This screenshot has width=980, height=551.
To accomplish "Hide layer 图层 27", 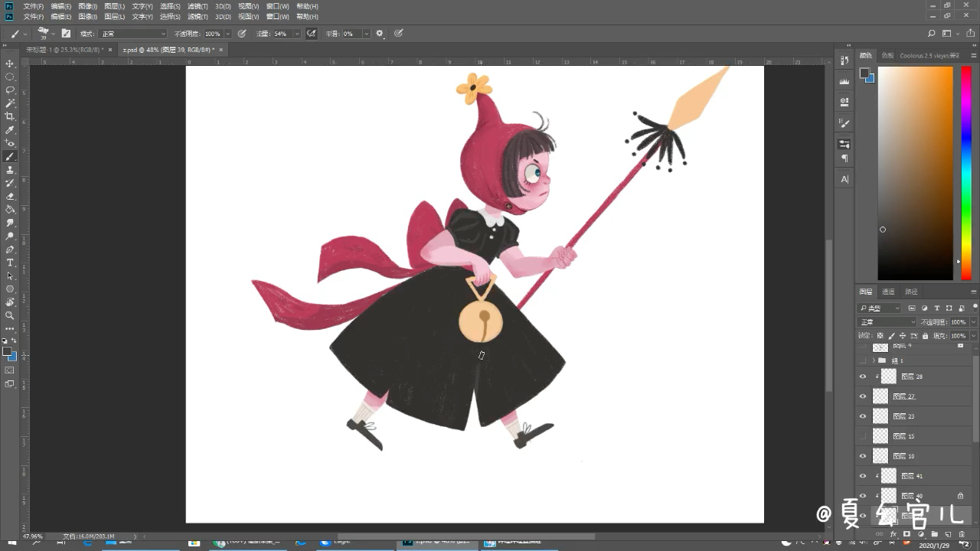I will coord(863,396).
